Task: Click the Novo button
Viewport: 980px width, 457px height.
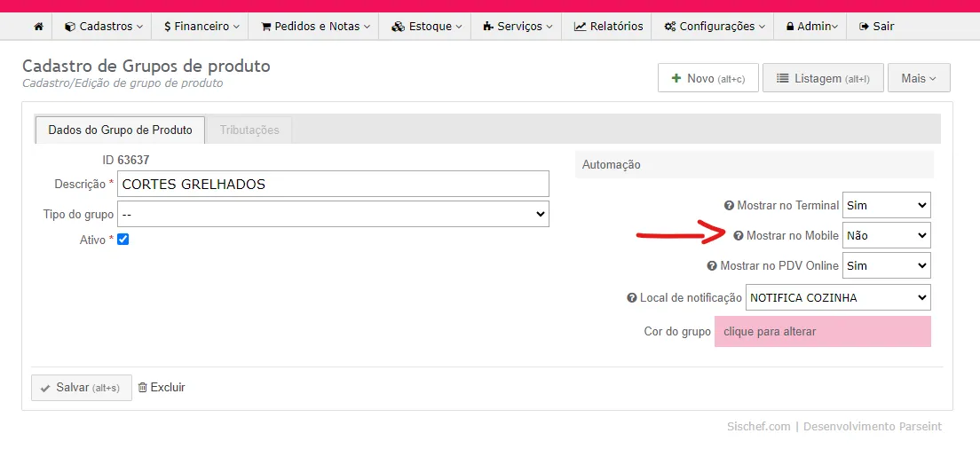Action: 708,79
